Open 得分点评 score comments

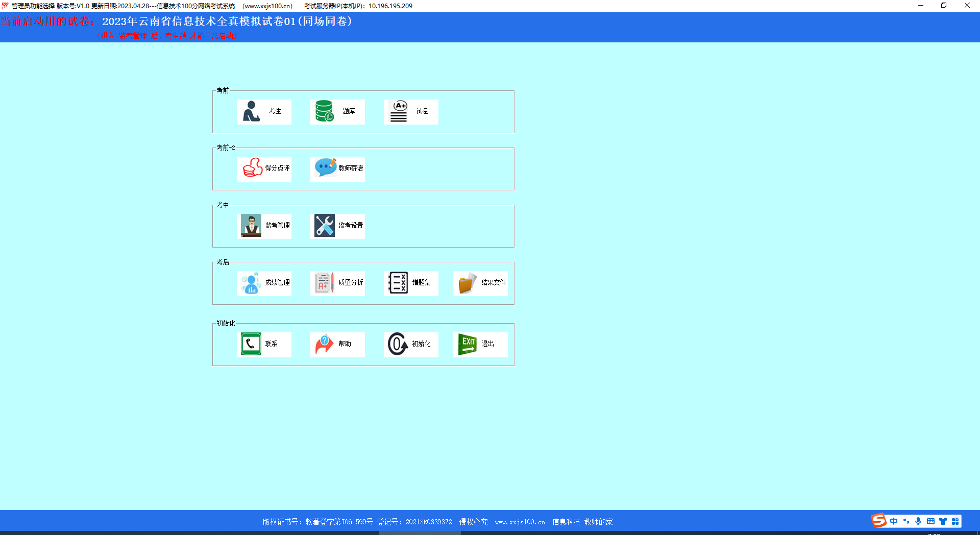264,168
